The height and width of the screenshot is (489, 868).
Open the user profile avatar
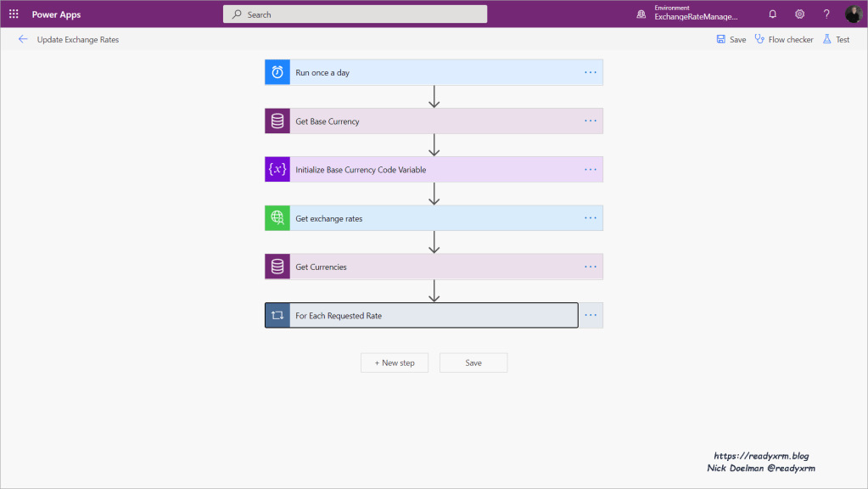853,14
